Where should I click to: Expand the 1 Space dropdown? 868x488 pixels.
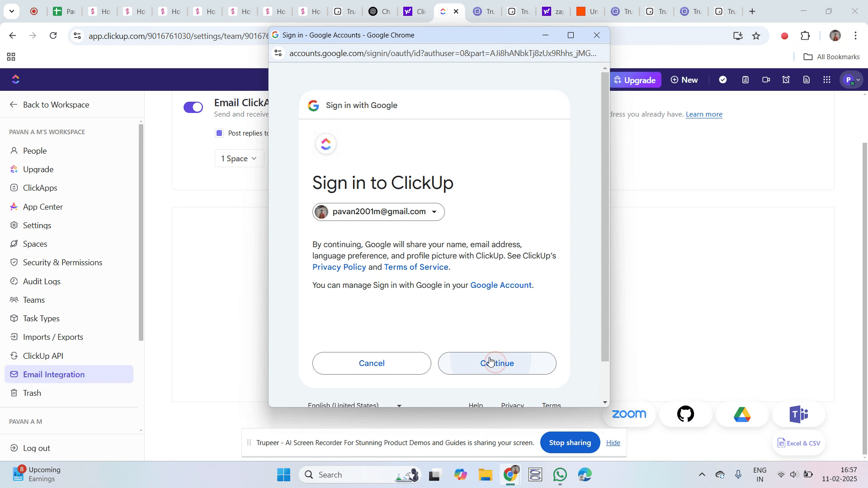(239, 159)
